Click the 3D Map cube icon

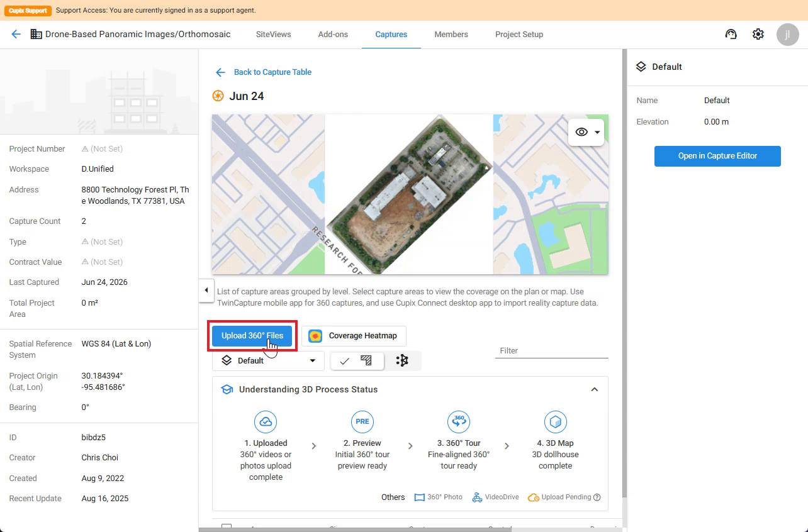click(555, 421)
